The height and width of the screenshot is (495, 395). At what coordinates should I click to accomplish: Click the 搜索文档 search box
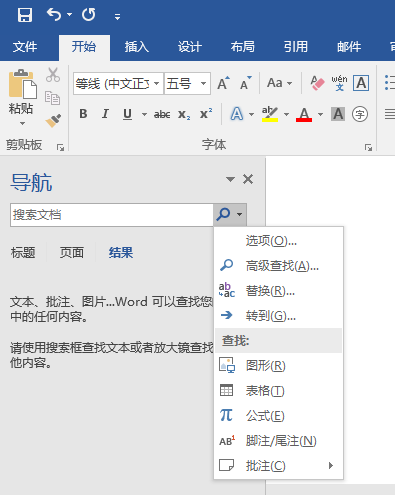(112, 215)
